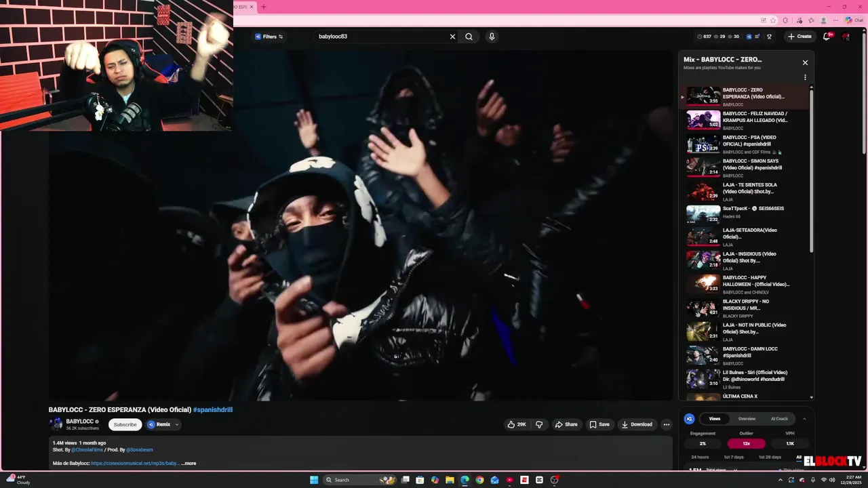Open the YouTube account avatar menu

click(846, 37)
